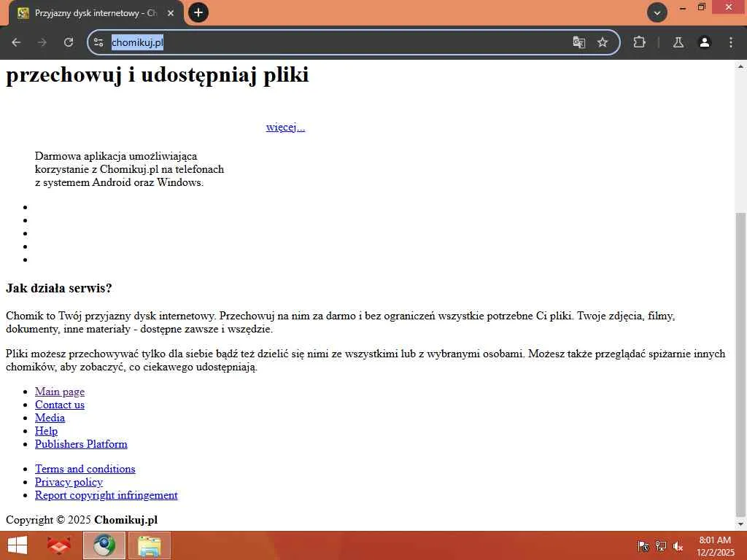Click the Copyright 2025 Chomikuj.pl text
The height and width of the screenshot is (560, 747).
[82, 520]
